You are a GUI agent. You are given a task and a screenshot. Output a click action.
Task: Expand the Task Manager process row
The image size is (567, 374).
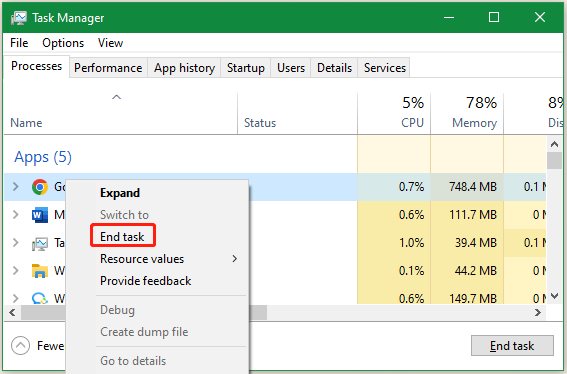(16, 243)
